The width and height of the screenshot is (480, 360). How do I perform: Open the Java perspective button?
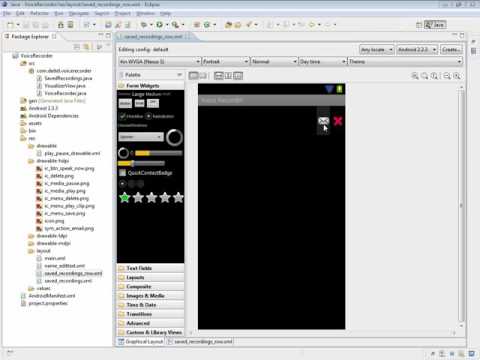[435, 25]
